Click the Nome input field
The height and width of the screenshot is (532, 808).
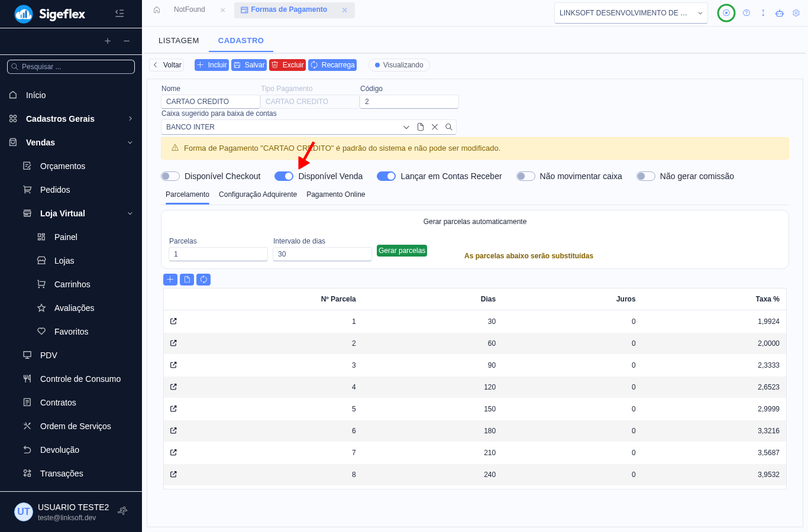[211, 102]
